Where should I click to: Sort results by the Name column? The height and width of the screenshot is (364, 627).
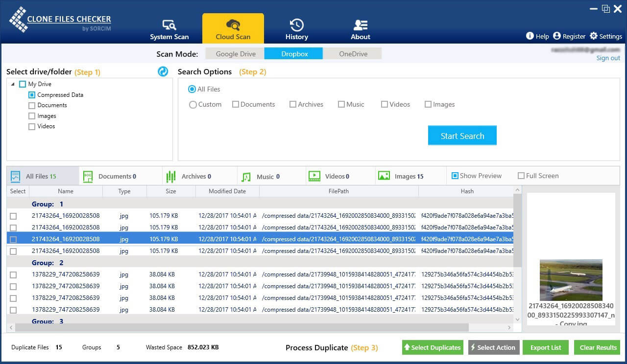tap(66, 191)
